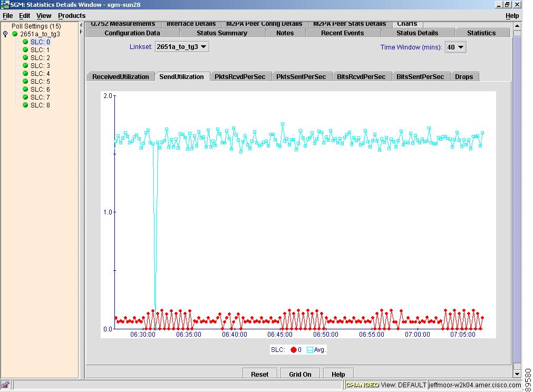Image resolution: width=533 pixels, height=392 pixels.
Task: Click the status bar icon at bottom-left
Action: coord(5,385)
